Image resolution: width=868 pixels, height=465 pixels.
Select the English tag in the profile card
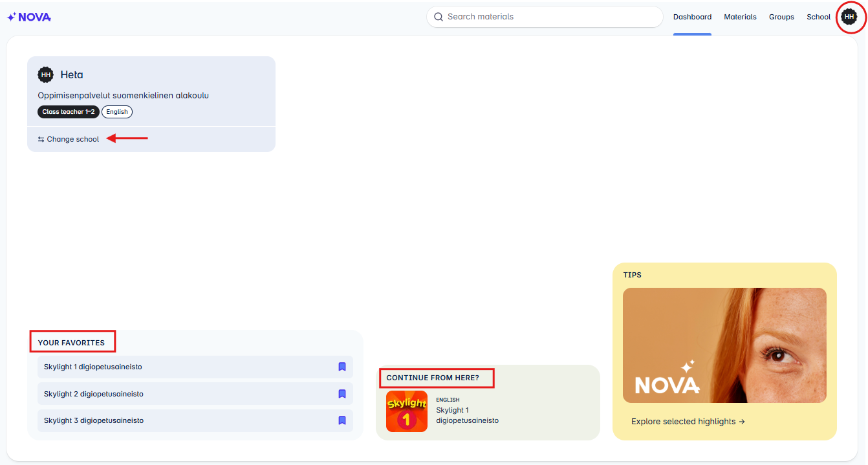116,111
